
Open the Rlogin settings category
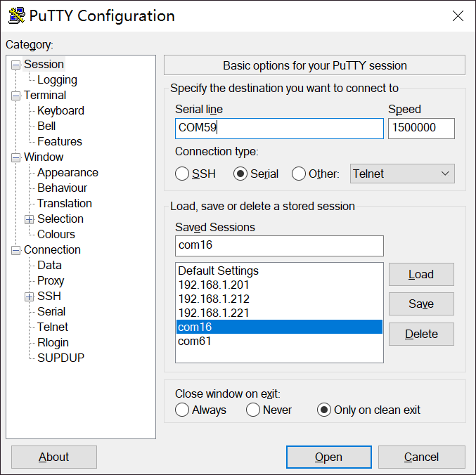click(53, 343)
